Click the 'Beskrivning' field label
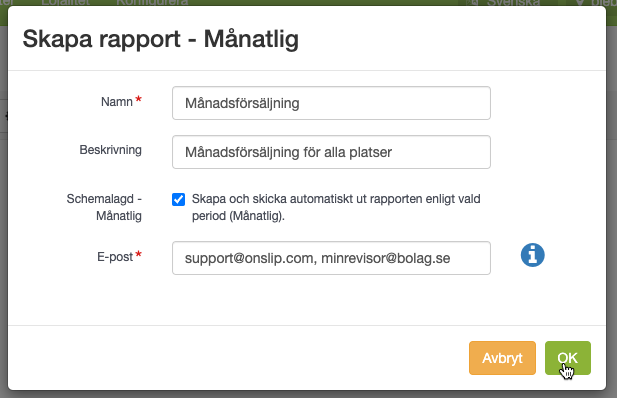 111,150
